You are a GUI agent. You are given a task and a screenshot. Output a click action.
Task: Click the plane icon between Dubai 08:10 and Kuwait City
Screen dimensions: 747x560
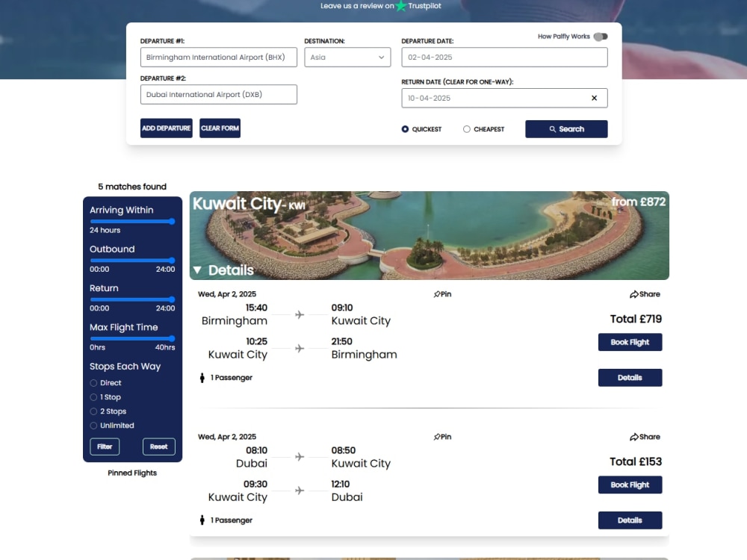coord(300,457)
